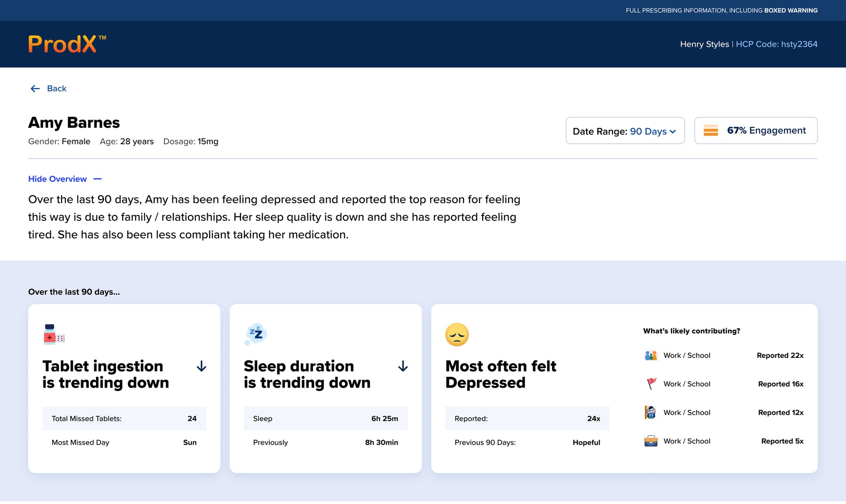
Task: Click the Gender: Female text
Action: [59, 141]
